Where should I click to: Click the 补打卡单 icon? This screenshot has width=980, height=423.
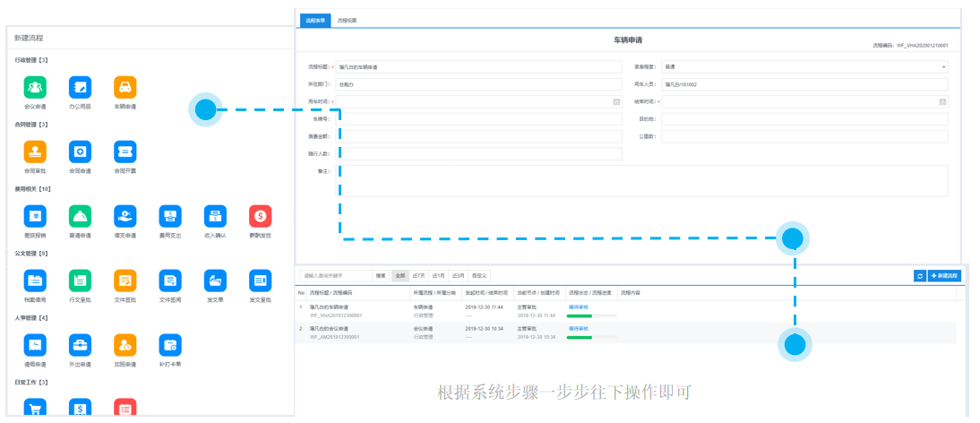[170, 345]
